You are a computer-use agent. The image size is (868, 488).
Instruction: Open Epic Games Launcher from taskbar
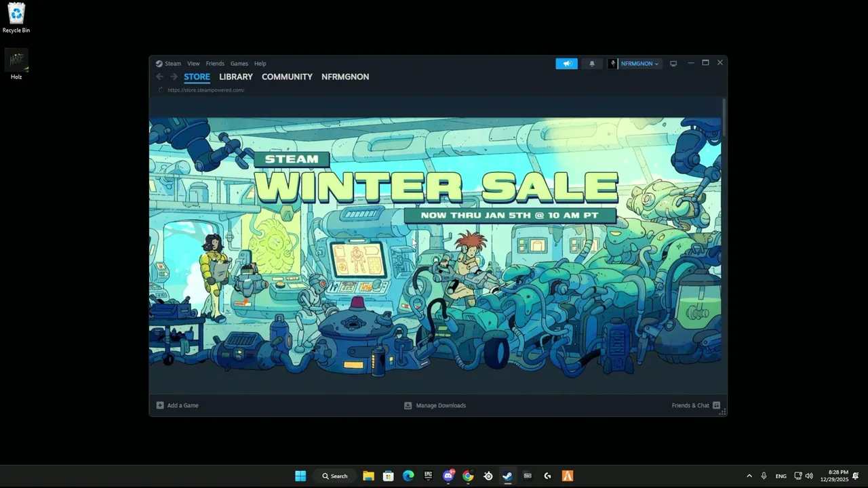point(428,476)
